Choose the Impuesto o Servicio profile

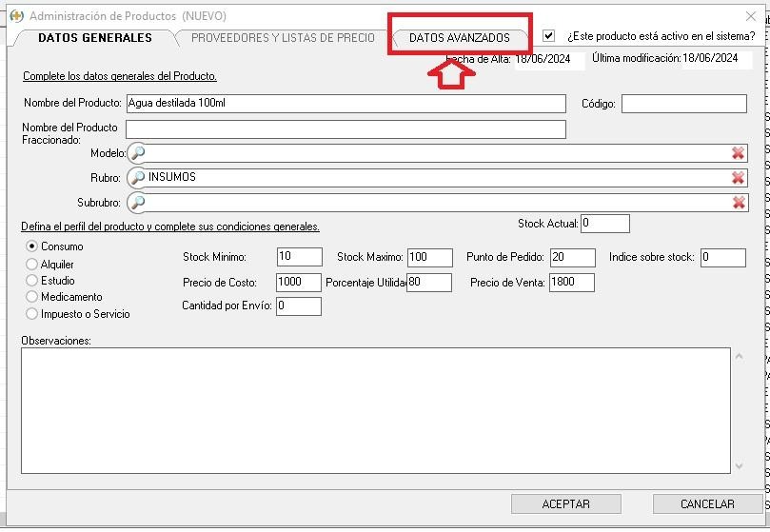click(32, 314)
